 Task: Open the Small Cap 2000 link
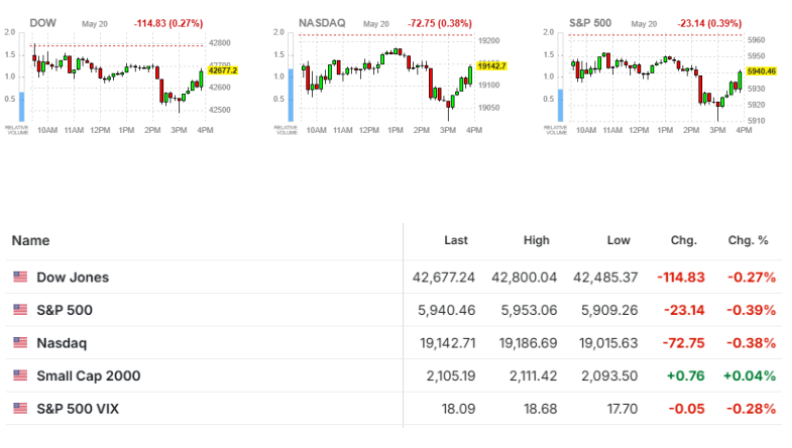coord(88,376)
